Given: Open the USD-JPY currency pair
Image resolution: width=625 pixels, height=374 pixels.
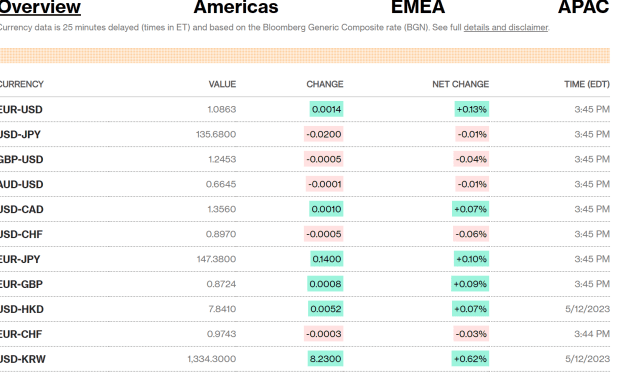Looking at the screenshot, I should 20,134.
